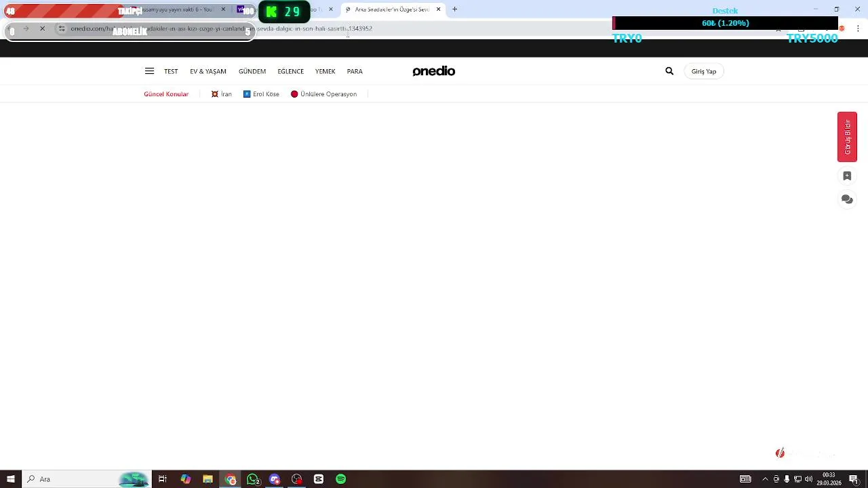Launch Copilot from the taskbar
868x488 pixels.
click(x=185, y=479)
